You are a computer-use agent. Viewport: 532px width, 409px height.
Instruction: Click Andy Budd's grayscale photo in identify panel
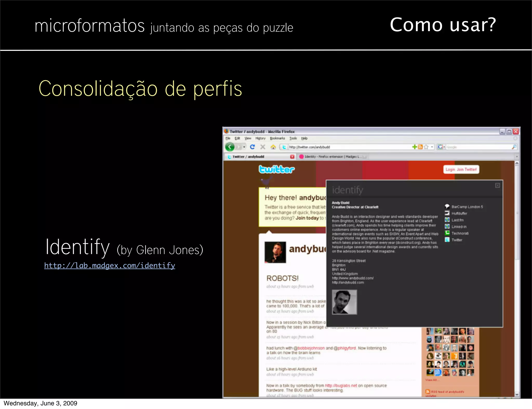pos(344,302)
